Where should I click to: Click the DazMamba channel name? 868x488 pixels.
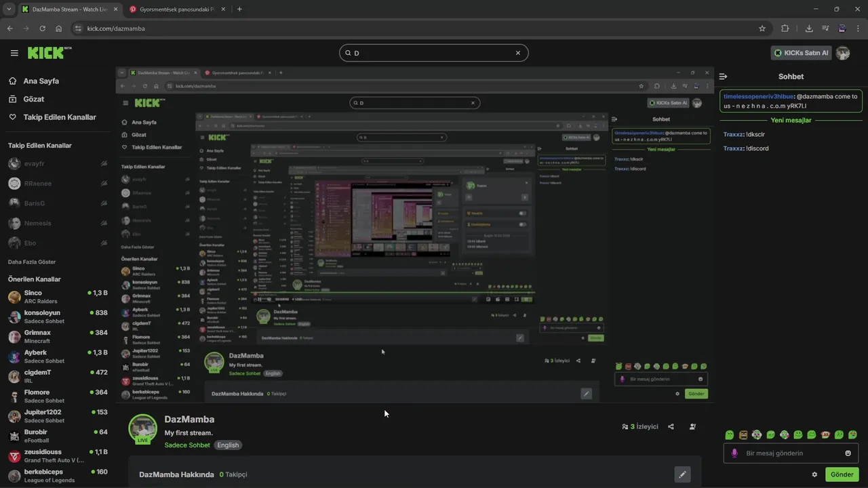(x=189, y=420)
